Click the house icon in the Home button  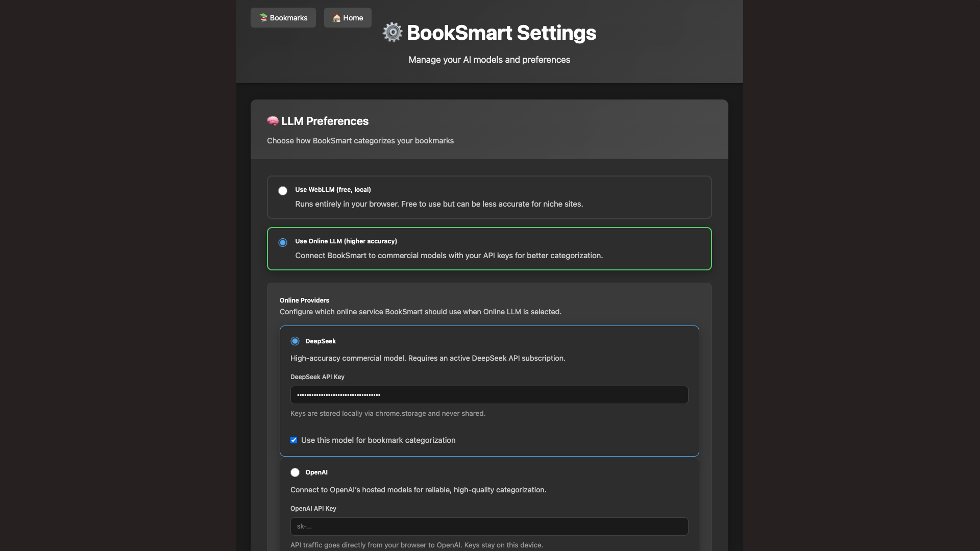coord(336,18)
